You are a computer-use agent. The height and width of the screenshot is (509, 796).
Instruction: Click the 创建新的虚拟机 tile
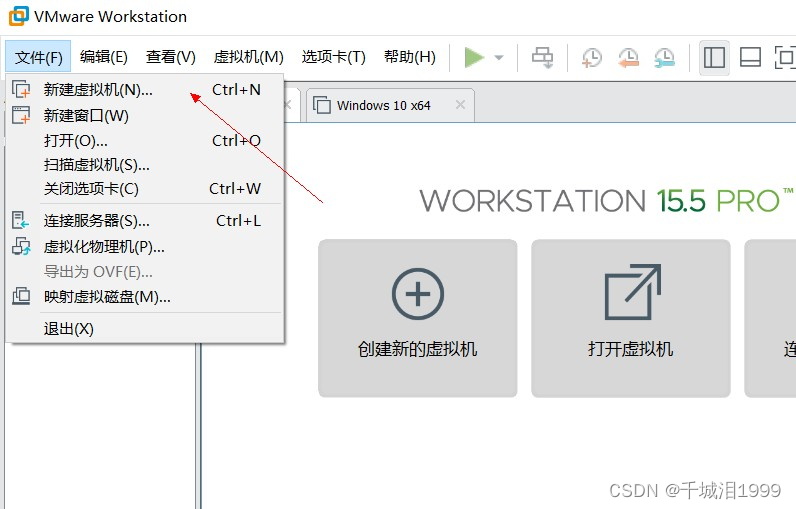coord(418,318)
